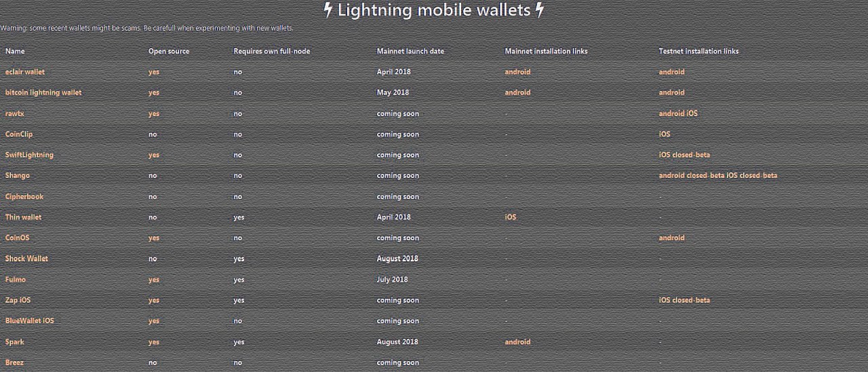The width and height of the screenshot is (868, 372).
Task: Click the 'Open source' column header
Action: 169,51
